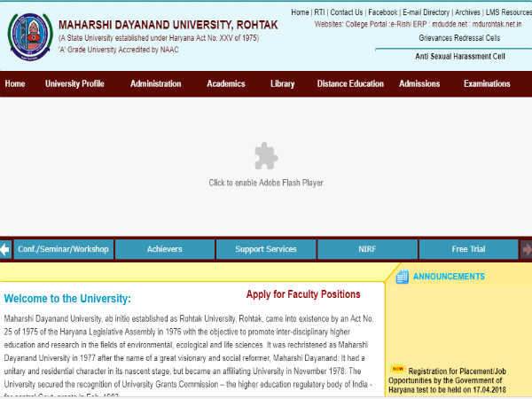This screenshot has width=532, height=399.
Task: Open the Support Services tab
Action: click(266, 249)
